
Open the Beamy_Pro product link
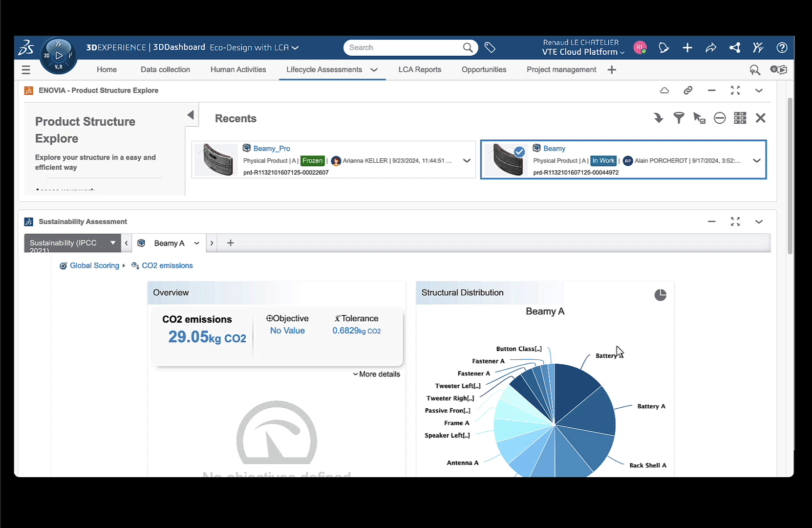pyautogui.click(x=272, y=148)
